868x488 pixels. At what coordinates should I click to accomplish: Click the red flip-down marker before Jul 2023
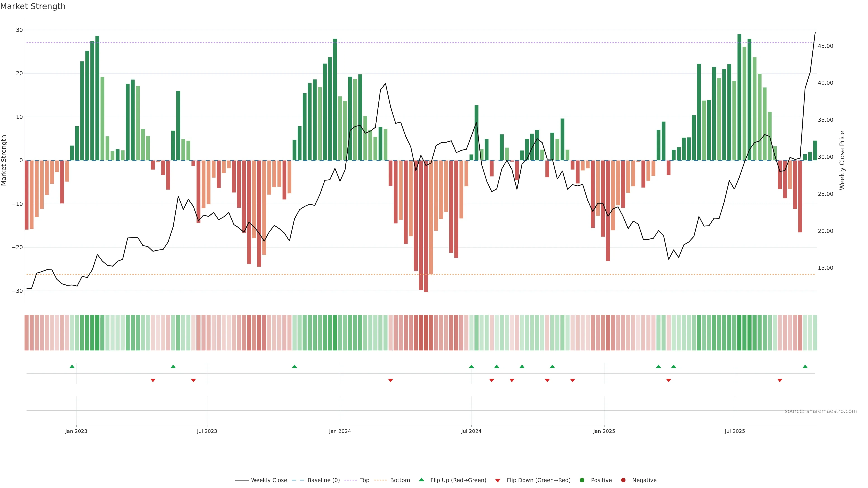pyautogui.click(x=193, y=380)
